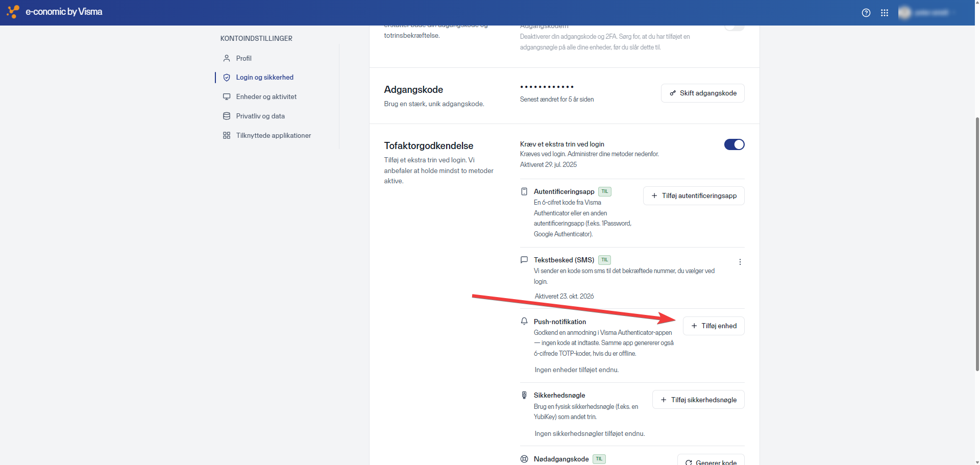
Task: Open Profil settings page
Action: [243, 58]
